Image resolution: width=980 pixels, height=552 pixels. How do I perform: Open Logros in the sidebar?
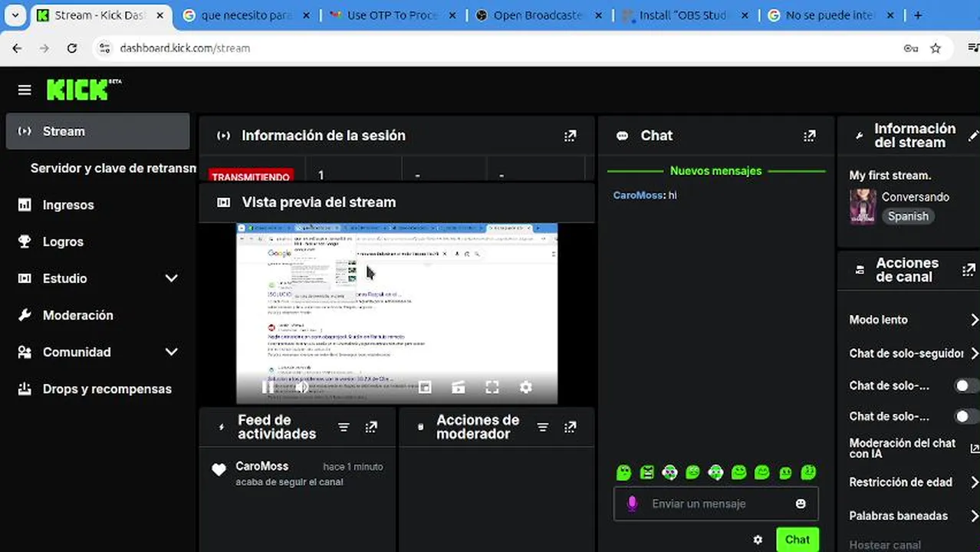(x=97, y=242)
